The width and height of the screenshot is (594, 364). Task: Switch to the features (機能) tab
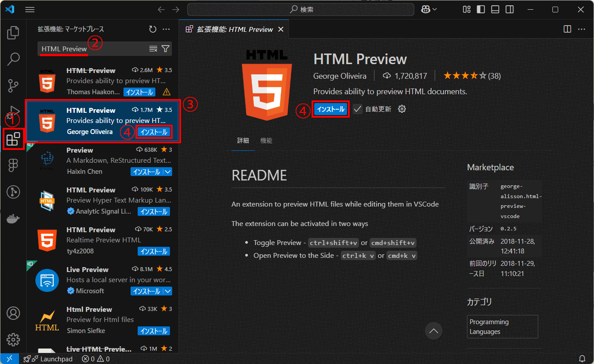click(x=266, y=141)
